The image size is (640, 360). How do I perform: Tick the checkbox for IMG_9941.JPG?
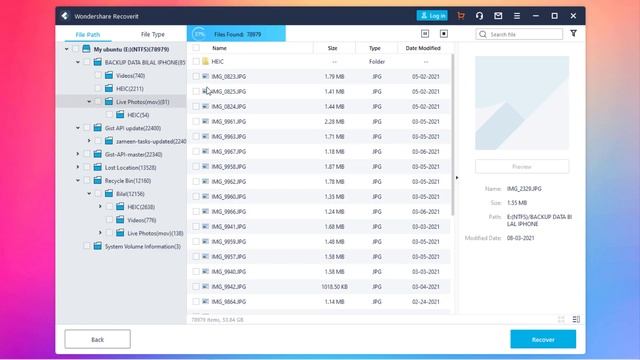[196, 227]
